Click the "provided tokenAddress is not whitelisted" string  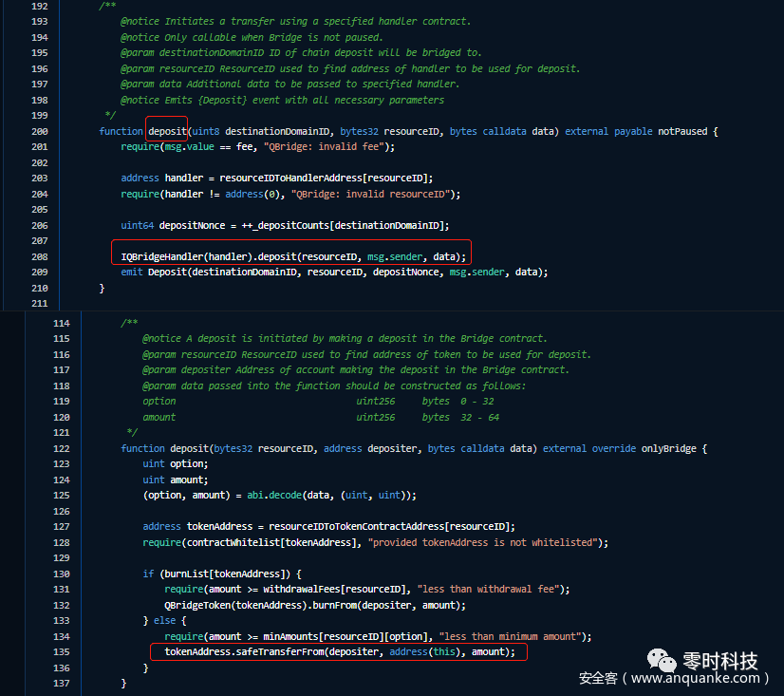coord(486,542)
